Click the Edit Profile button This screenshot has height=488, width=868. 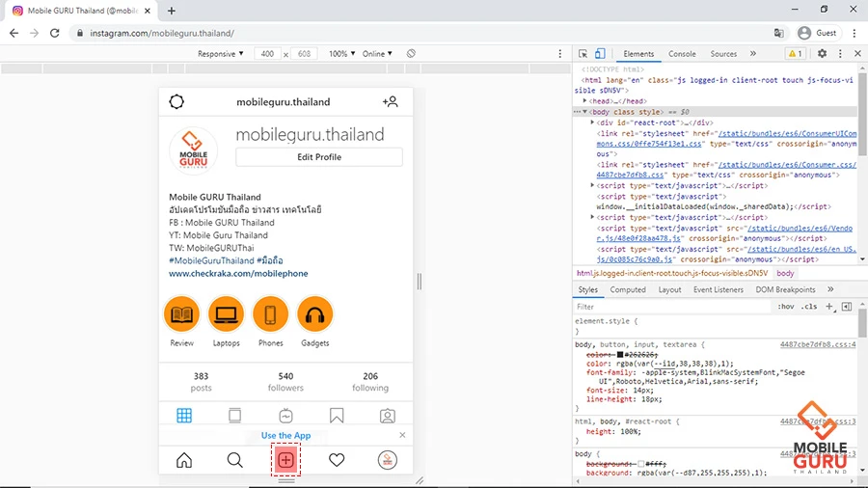pos(319,157)
